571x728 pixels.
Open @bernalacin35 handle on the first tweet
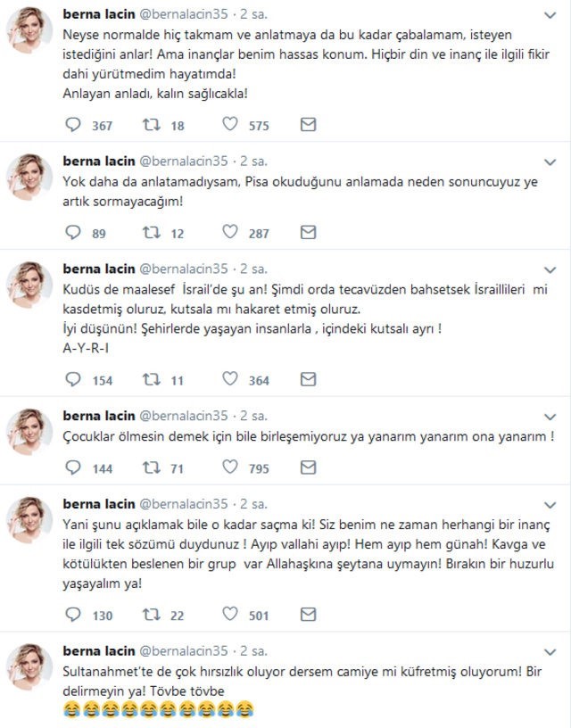click(x=184, y=14)
